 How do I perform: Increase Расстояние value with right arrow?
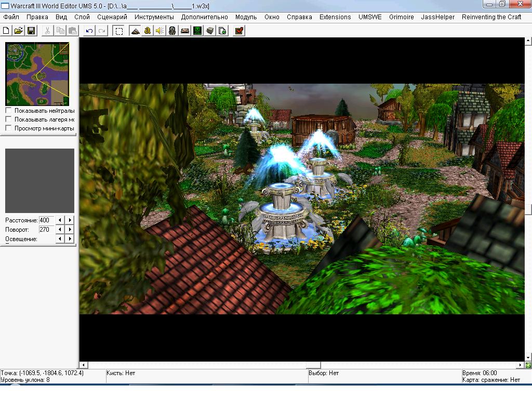point(70,220)
